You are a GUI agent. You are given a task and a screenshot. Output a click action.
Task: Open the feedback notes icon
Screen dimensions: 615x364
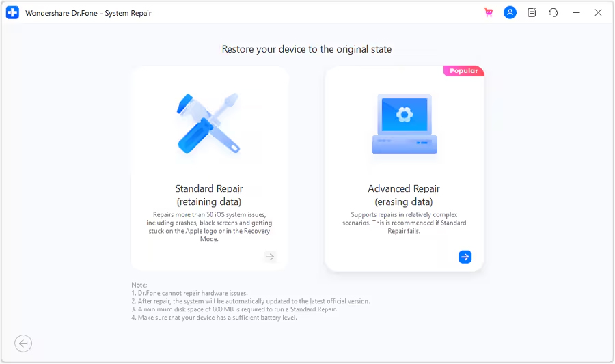click(x=532, y=13)
